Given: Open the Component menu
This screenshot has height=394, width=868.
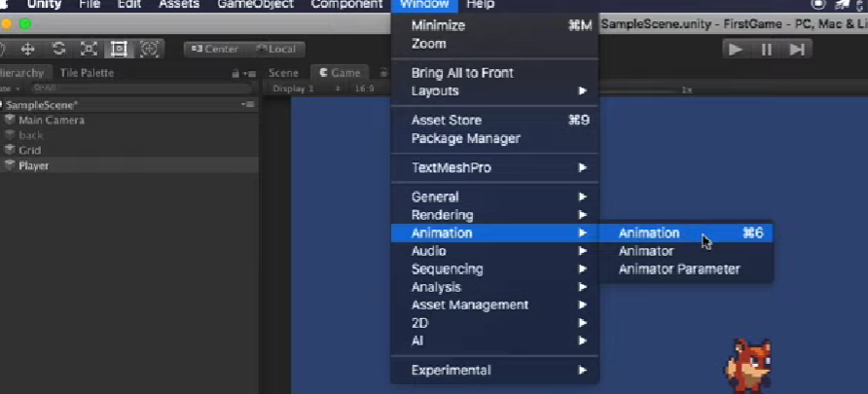Looking at the screenshot, I should point(347,5).
